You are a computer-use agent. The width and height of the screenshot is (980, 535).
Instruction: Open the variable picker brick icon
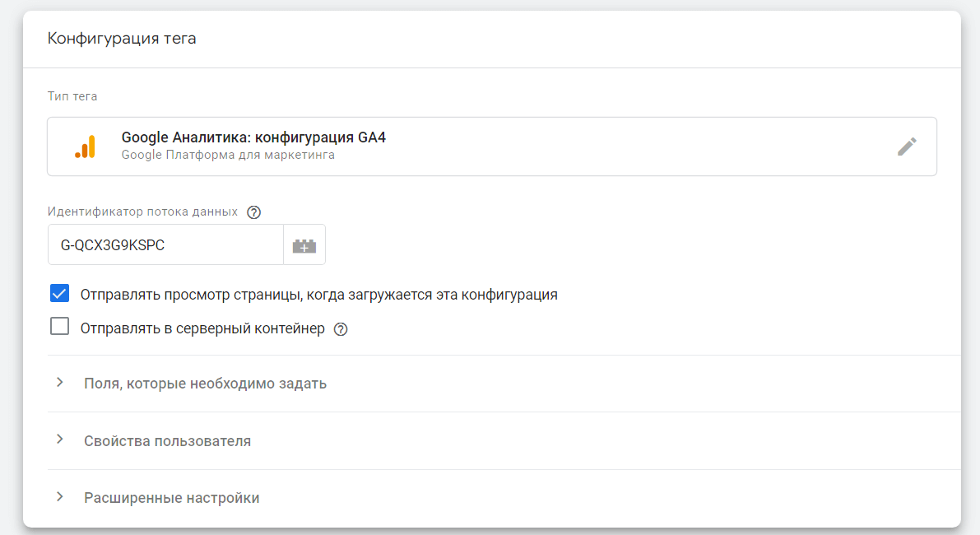pyautogui.click(x=304, y=245)
